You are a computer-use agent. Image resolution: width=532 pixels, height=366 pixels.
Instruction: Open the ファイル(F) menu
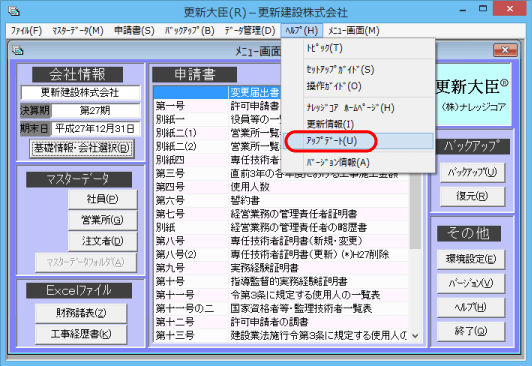coord(26,31)
